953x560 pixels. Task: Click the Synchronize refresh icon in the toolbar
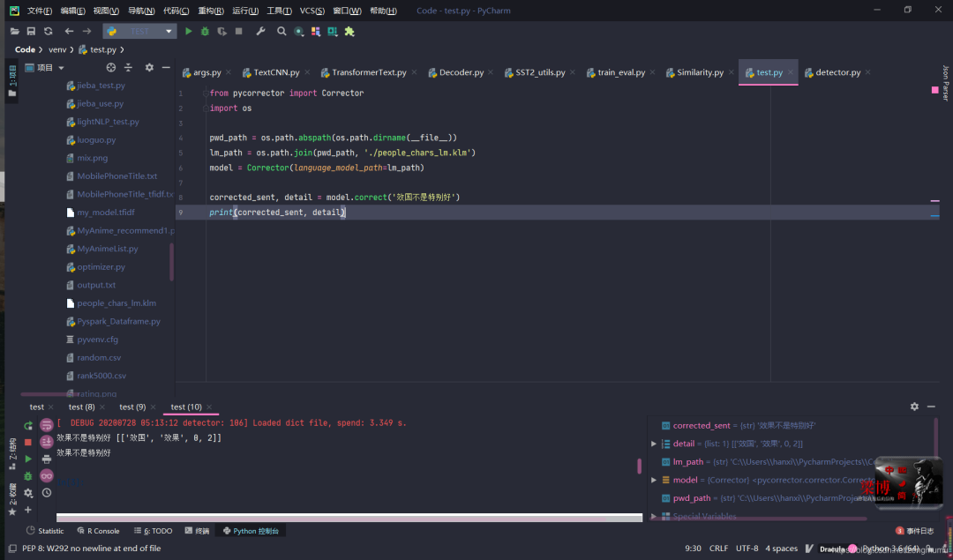pyautogui.click(x=48, y=31)
